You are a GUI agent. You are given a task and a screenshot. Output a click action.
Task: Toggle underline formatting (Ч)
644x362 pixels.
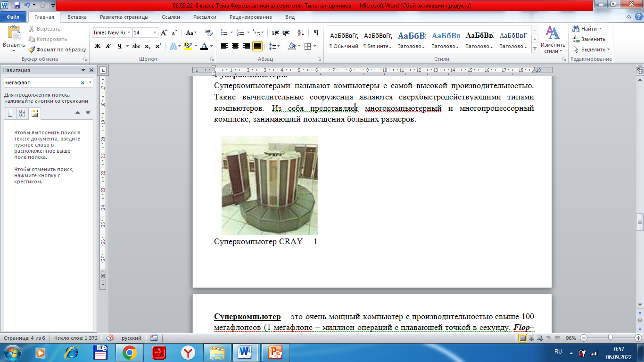pos(120,46)
